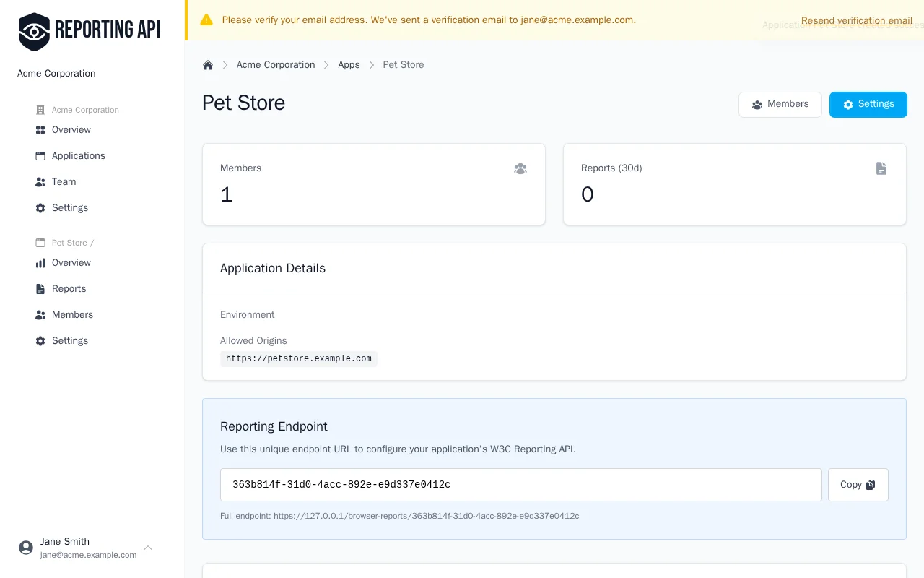This screenshot has height=578, width=924.
Task: Click the warning icon in the verification banner
Action: click(206, 20)
